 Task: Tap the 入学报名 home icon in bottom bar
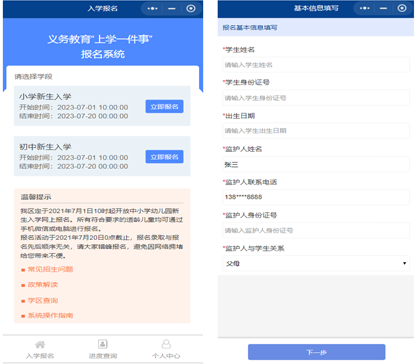[40, 344]
